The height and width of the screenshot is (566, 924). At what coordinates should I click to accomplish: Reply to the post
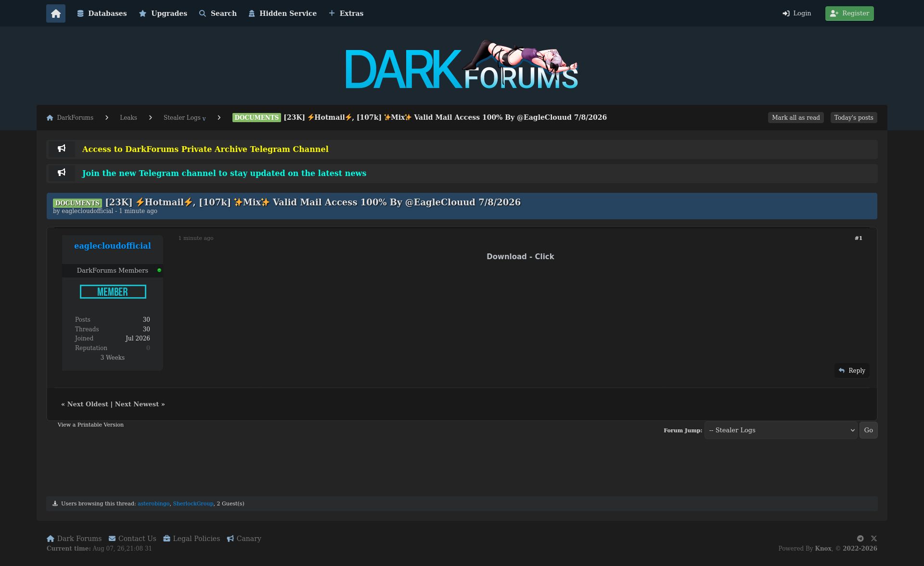(x=852, y=371)
